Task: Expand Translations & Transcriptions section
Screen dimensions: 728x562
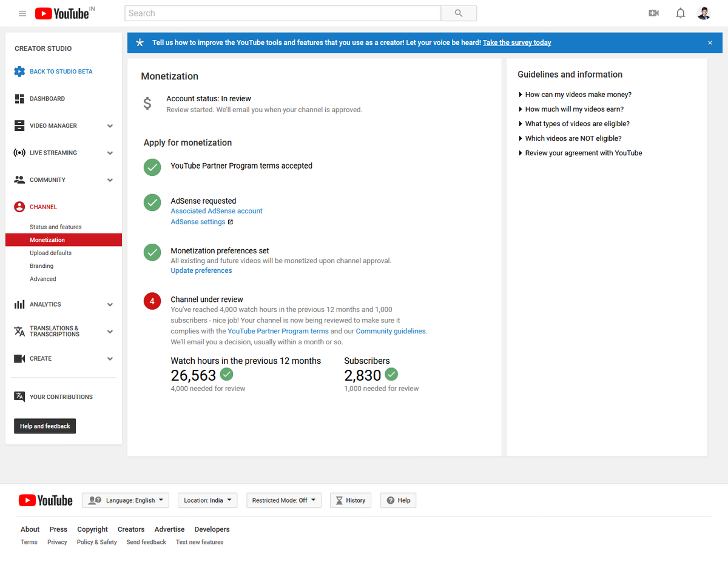Action: point(110,332)
